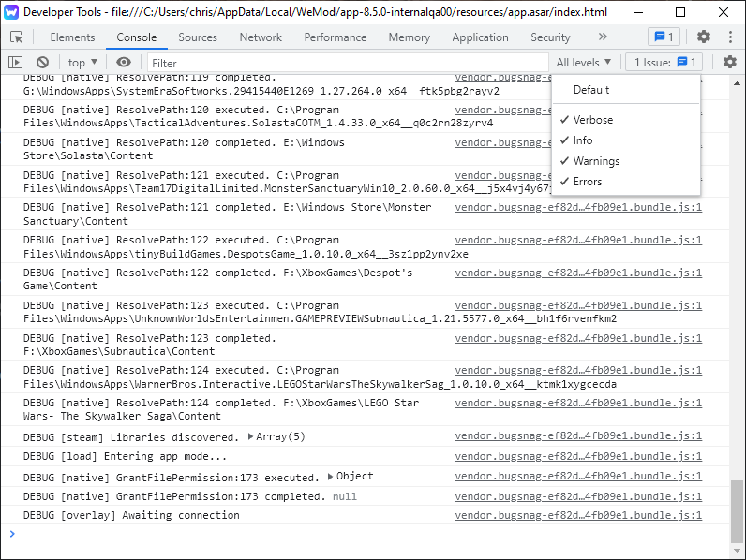Toggle the Warnings log level

tap(595, 161)
